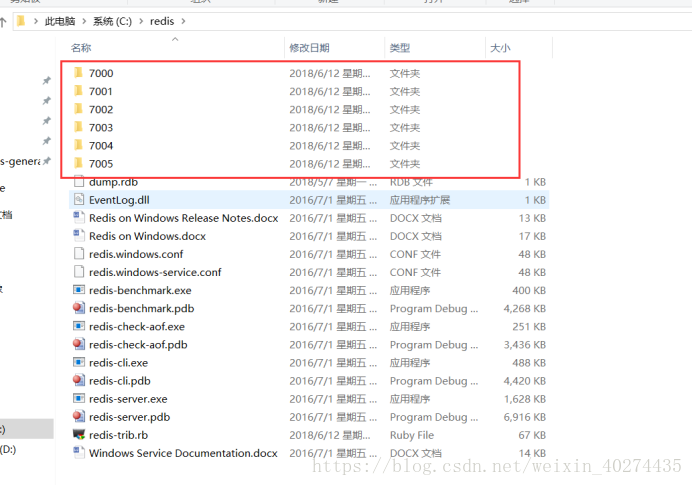693x486 pixels.
Task: Click the redis.windows-service.conf file icon
Action: 79,272
